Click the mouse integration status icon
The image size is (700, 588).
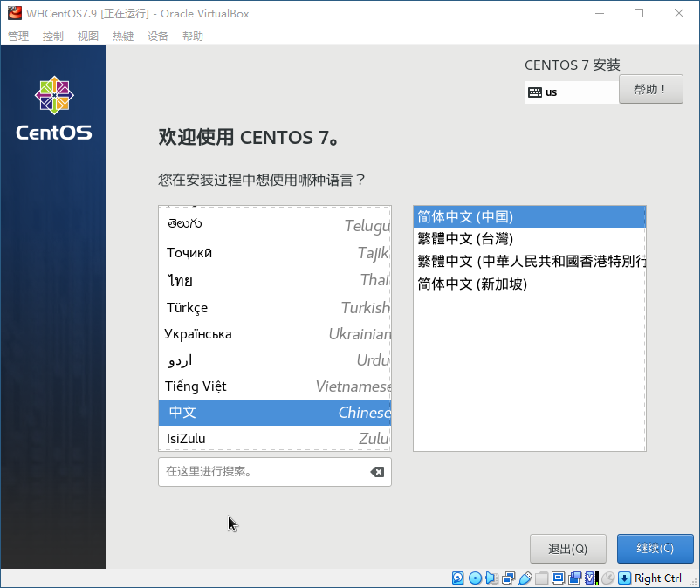pos(608,578)
